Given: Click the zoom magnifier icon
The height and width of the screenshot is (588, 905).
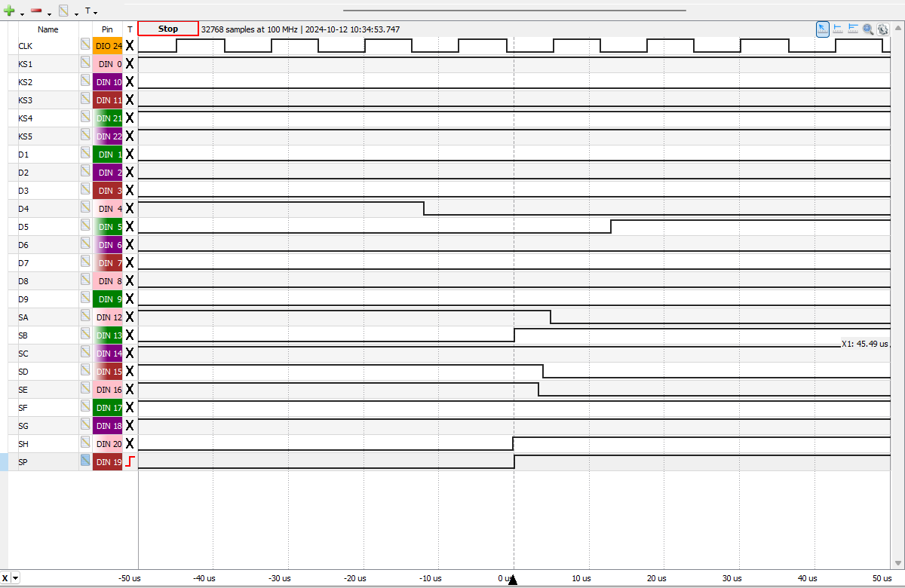Looking at the screenshot, I should (x=868, y=29).
